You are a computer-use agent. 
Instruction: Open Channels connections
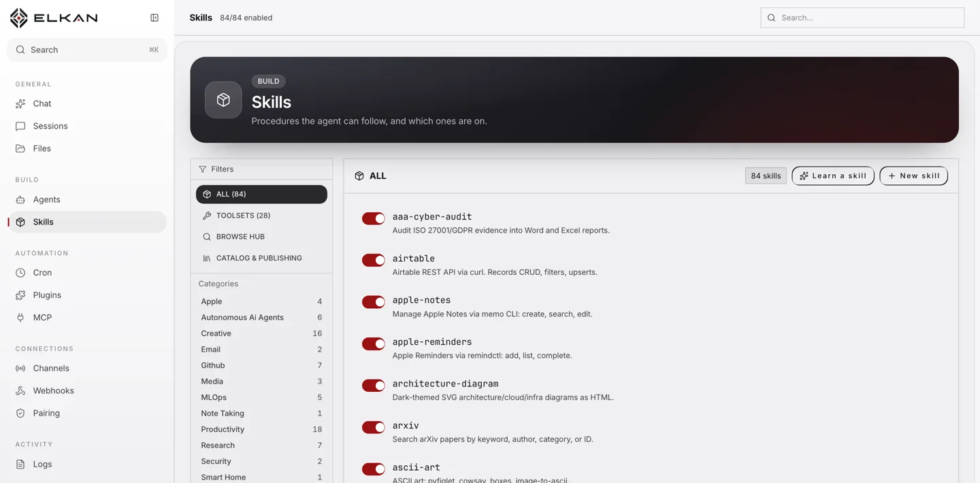click(x=87, y=368)
